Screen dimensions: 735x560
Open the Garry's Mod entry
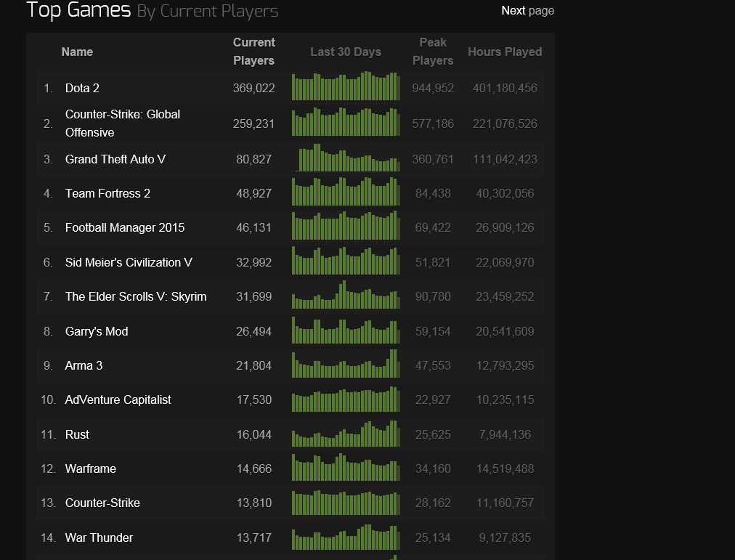pos(96,331)
